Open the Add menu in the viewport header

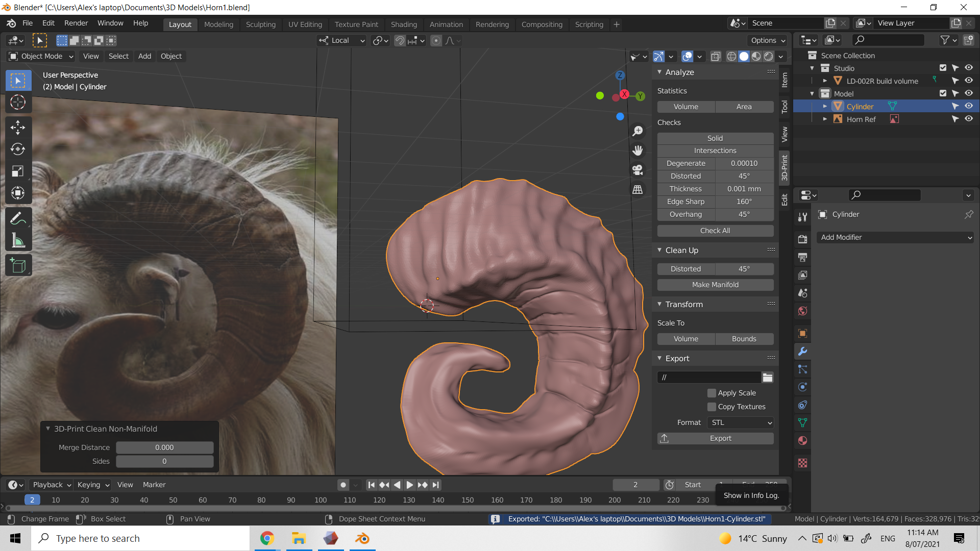pyautogui.click(x=144, y=56)
